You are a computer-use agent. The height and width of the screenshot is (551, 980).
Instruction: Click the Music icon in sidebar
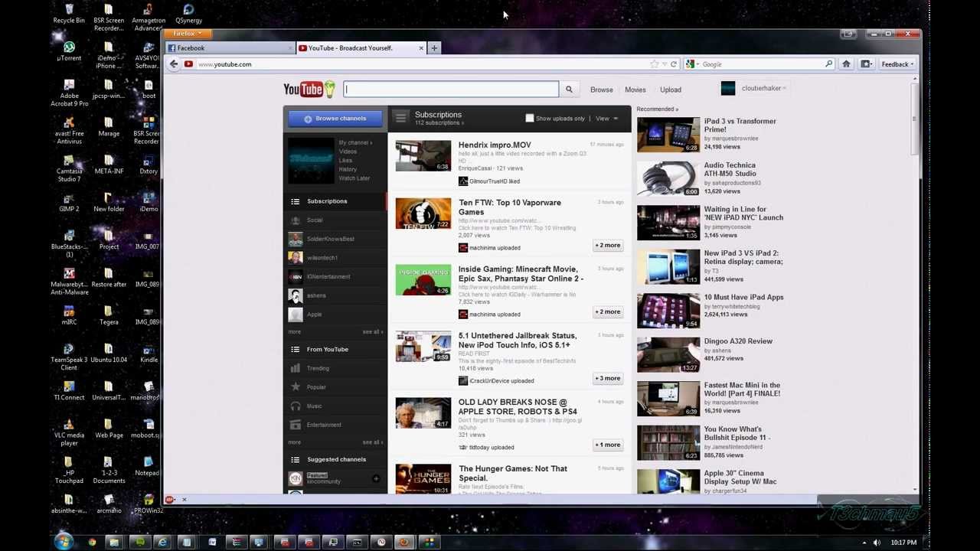pos(295,406)
